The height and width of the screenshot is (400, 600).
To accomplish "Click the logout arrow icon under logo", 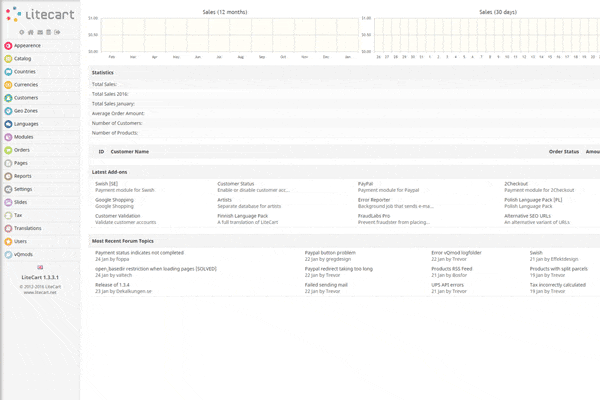I will click(x=57, y=32).
